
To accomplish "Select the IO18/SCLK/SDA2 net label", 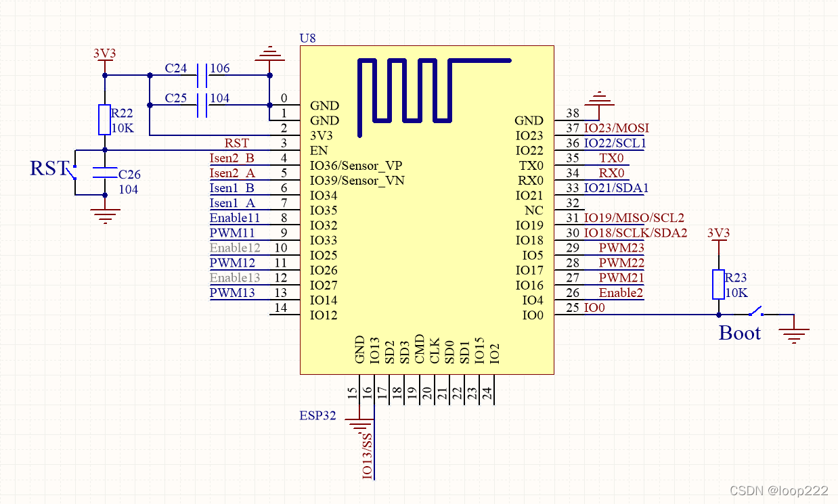I will [636, 232].
